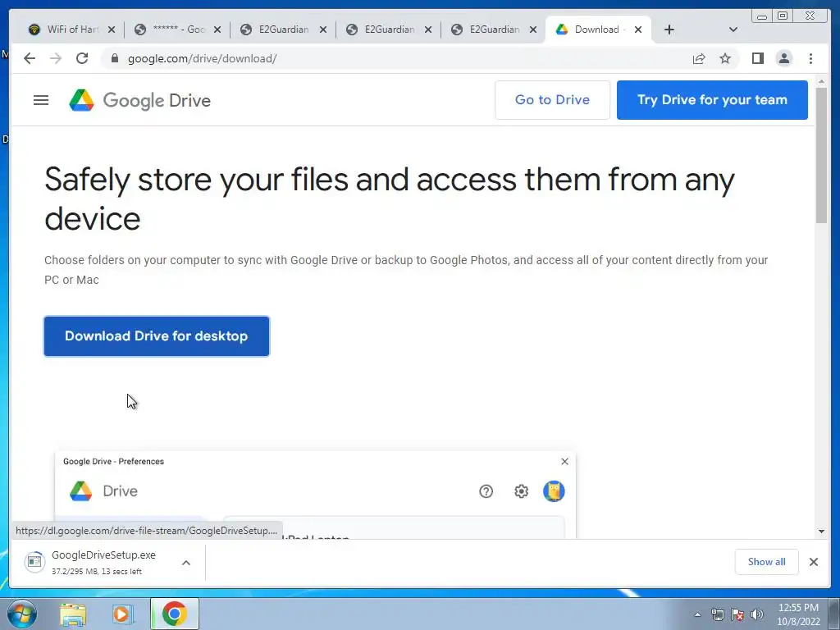This screenshot has height=630, width=840.
Task: Open Chrome three-dot menu
Action: 810,58
